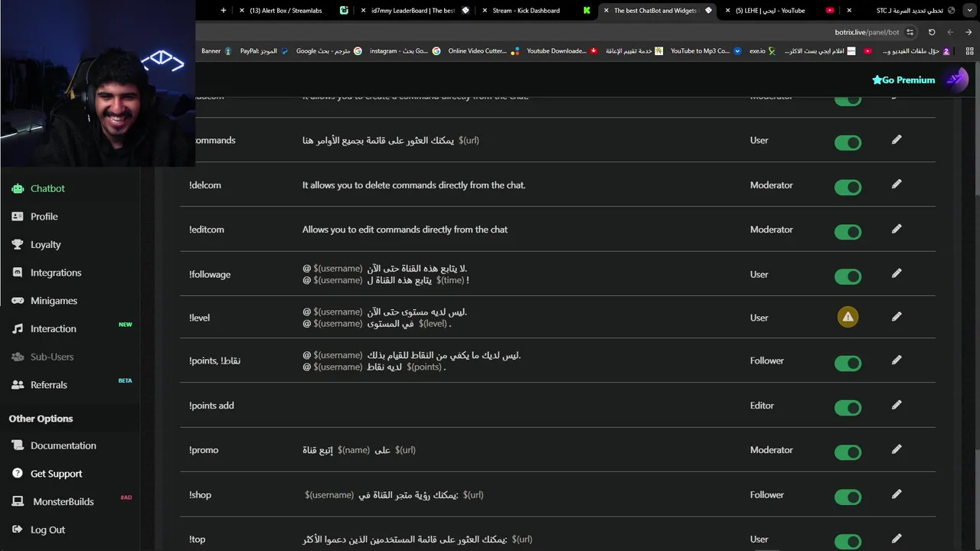
Task: Click the Minigames gamepad icon
Action: [18, 301]
